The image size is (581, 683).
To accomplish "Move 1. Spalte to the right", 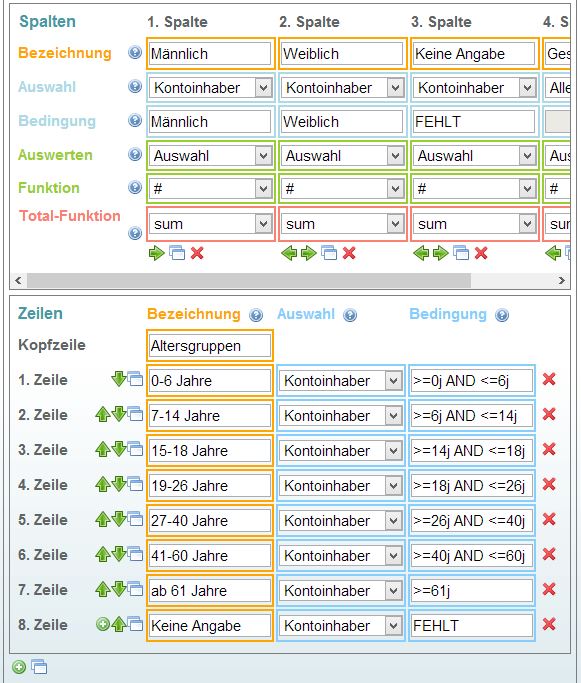I will (156, 253).
